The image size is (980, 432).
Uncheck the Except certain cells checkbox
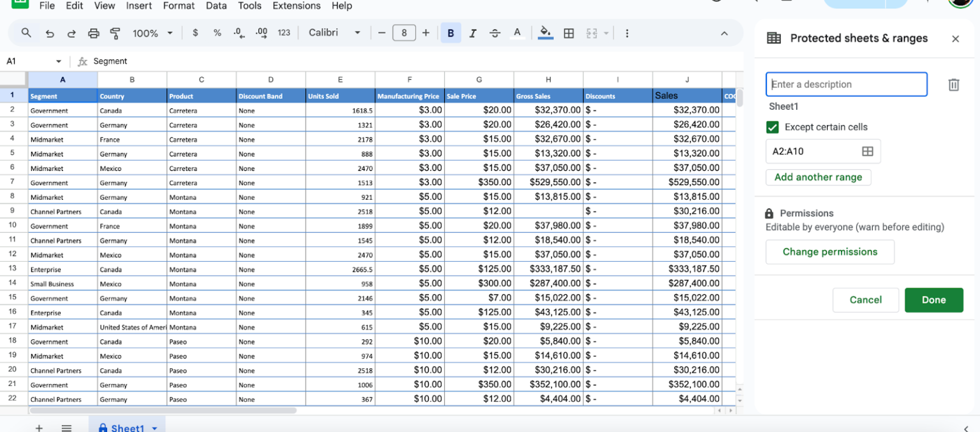772,127
